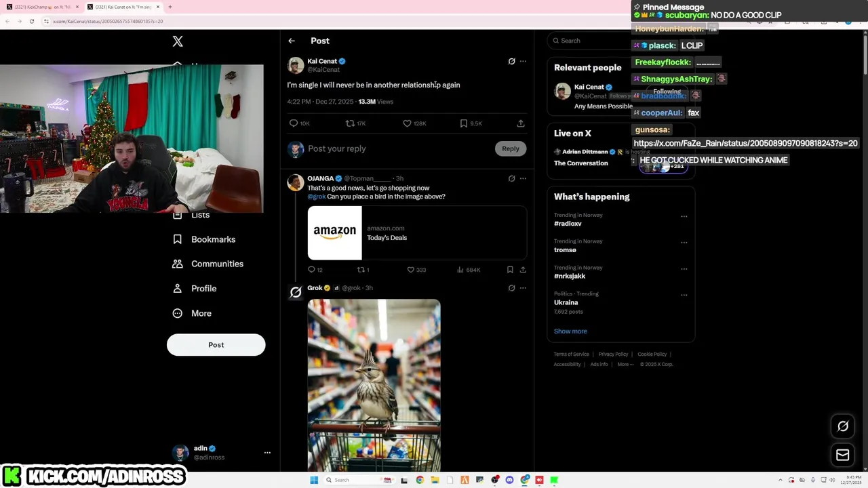Share OJANGA's reply

[x=523, y=270]
